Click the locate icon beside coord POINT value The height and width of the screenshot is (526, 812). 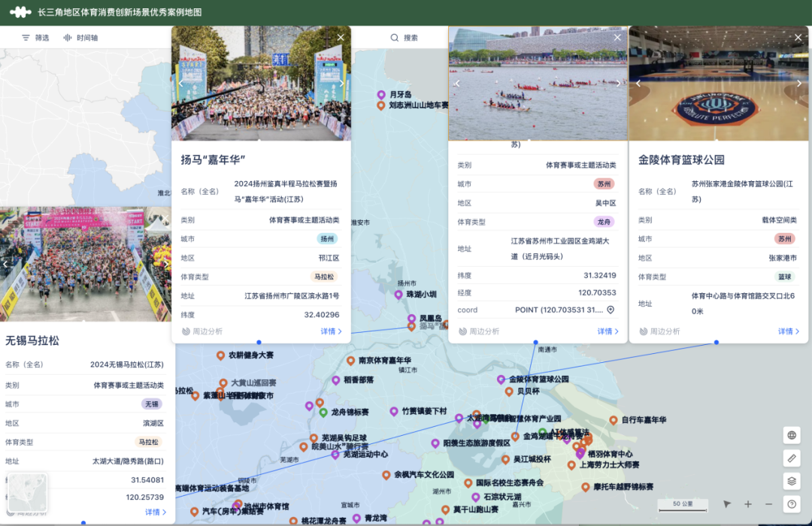pos(611,310)
